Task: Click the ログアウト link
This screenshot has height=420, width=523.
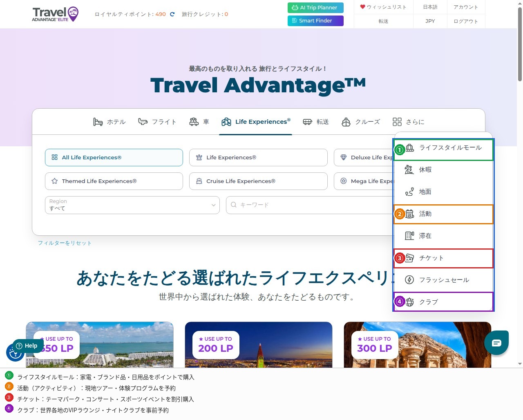Action: click(x=466, y=21)
